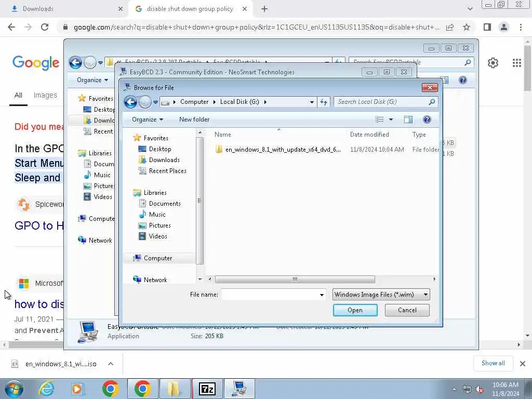Sort by Date modified column header

[x=369, y=135]
